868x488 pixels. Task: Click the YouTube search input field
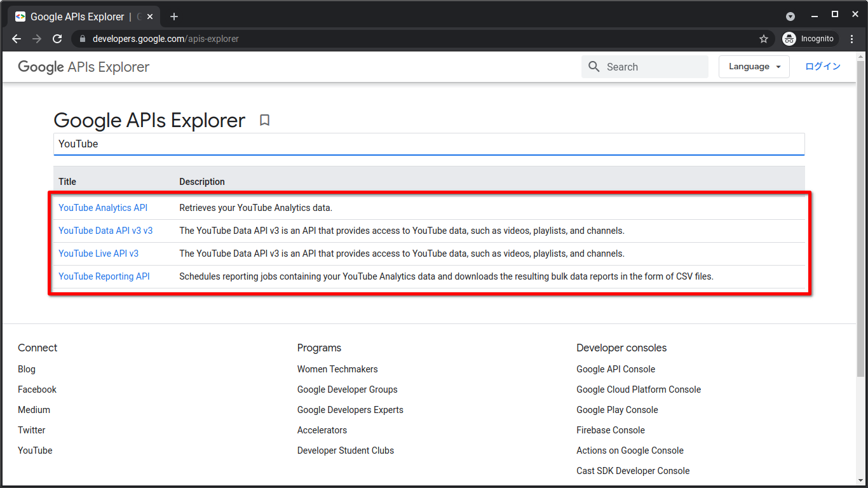429,144
